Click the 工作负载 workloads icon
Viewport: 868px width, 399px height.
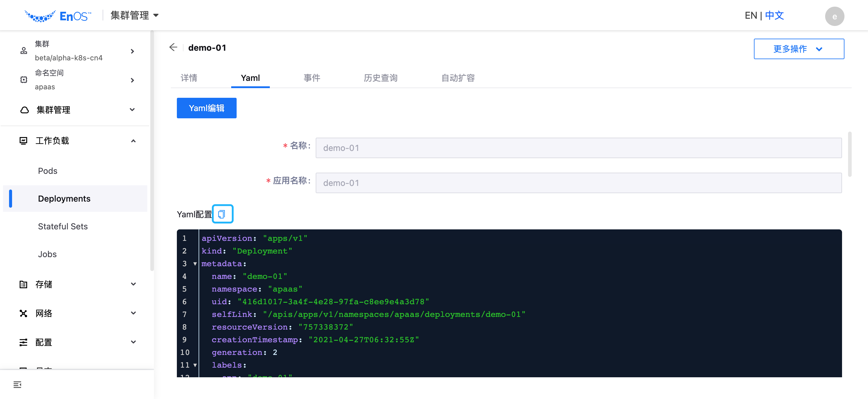point(24,141)
